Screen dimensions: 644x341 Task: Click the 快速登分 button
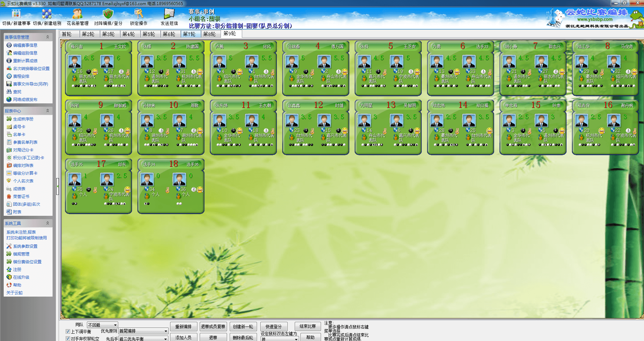tap(273, 327)
